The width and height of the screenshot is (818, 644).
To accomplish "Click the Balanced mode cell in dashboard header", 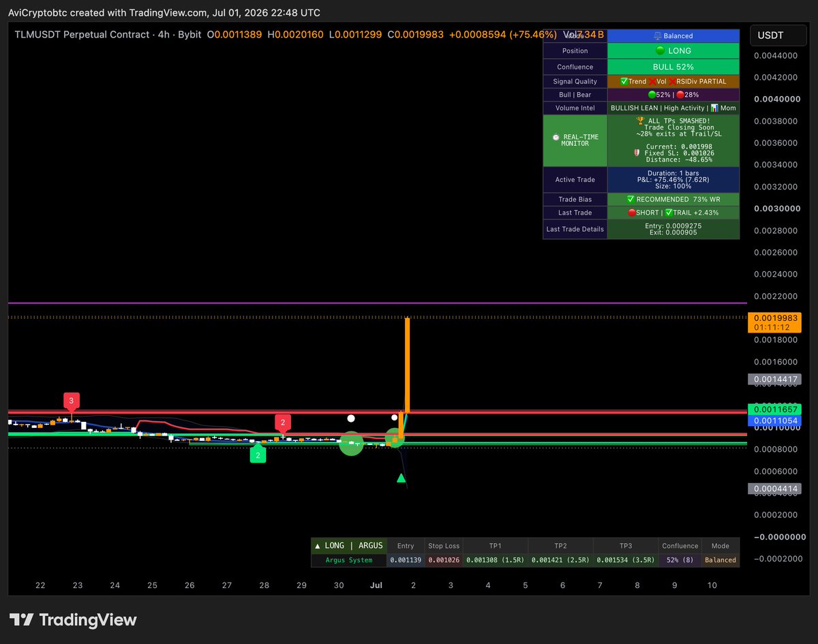I will pyautogui.click(x=673, y=35).
